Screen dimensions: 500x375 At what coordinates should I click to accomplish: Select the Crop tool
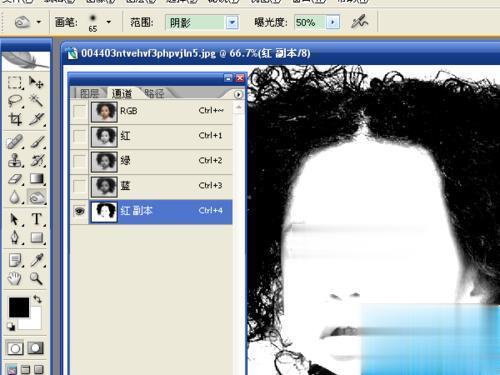[15, 119]
